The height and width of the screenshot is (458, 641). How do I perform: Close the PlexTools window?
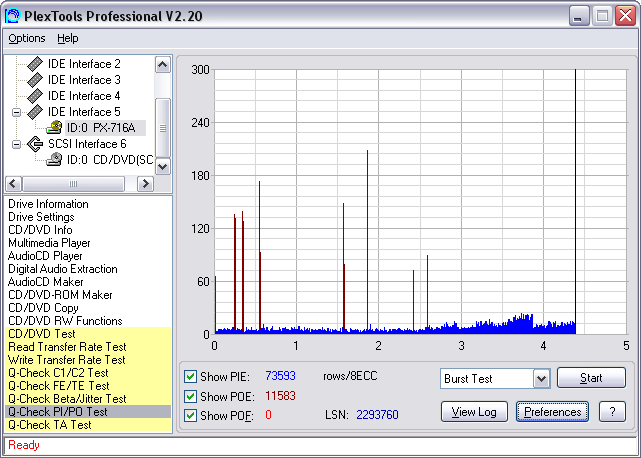[626, 16]
